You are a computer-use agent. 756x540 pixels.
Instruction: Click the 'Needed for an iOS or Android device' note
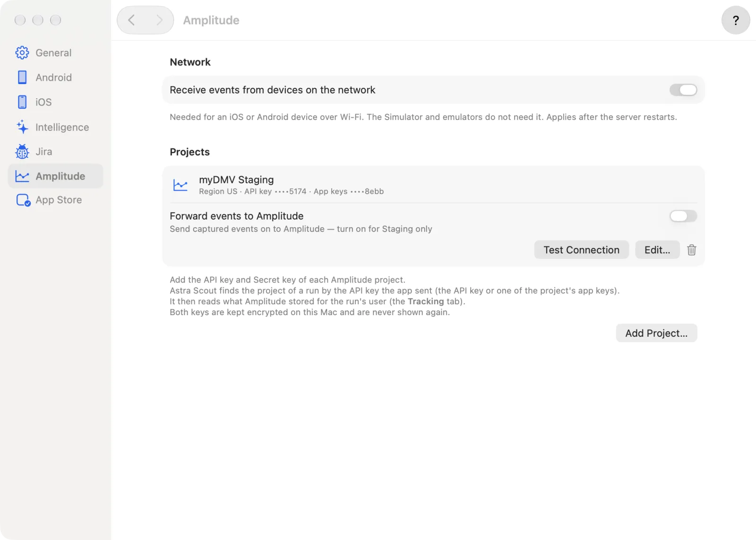pos(423,117)
